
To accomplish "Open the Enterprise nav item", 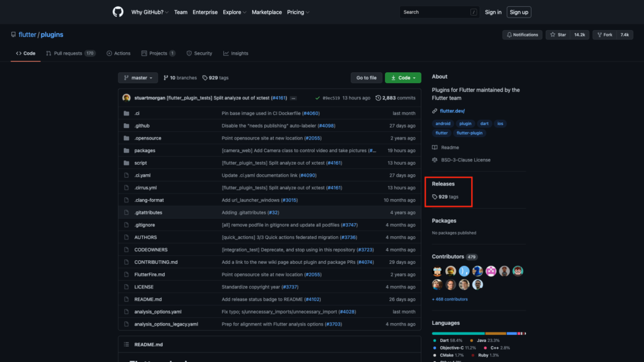I will pyautogui.click(x=205, y=13).
